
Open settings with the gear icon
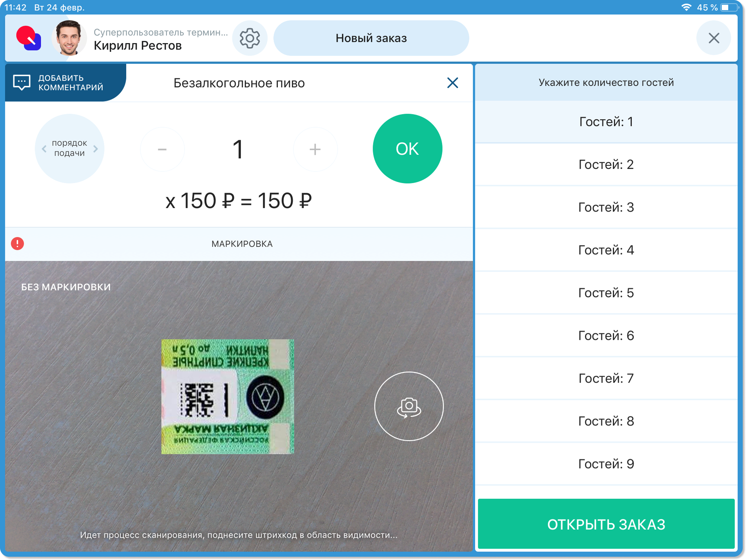click(250, 38)
